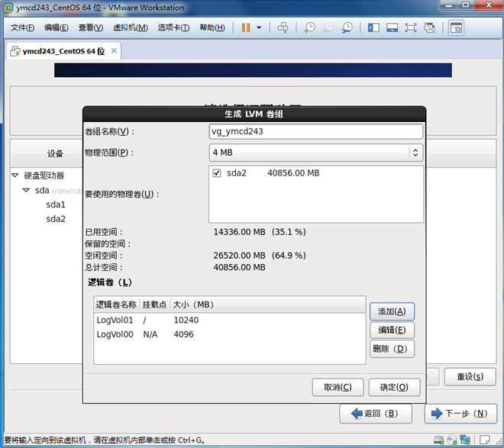
Task: Click the network adapter status icon
Action: (x=465, y=440)
